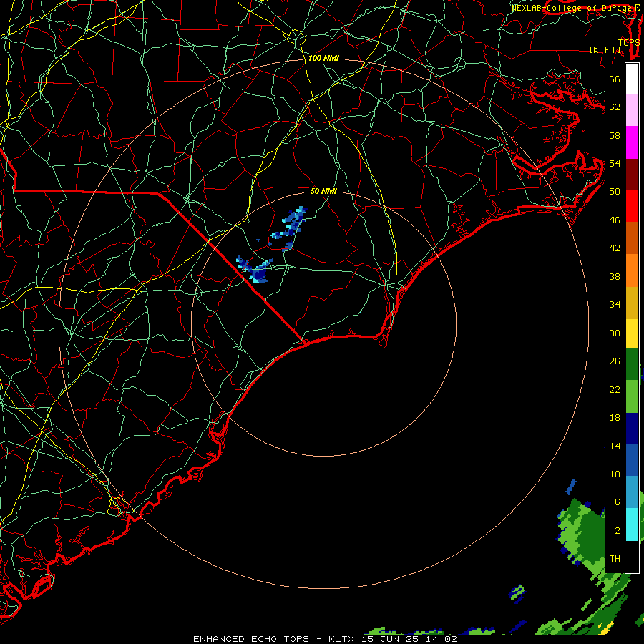Click the '46' legend value
Viewport: 644px width, 644px height.
pos(615,220)
